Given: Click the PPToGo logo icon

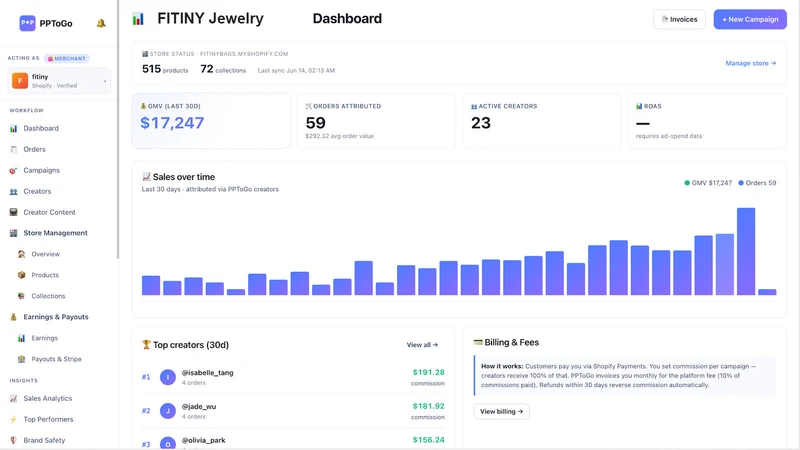Looking at the screenshot, I should coord(28,23).
